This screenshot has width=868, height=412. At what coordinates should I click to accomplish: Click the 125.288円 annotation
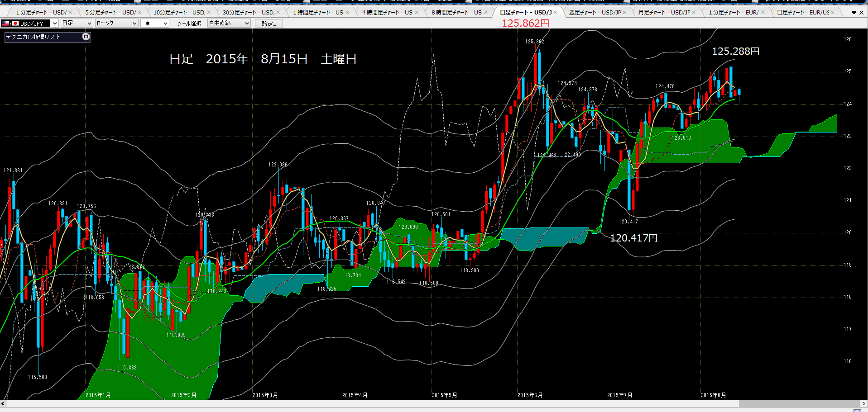(x=736, y=52)
